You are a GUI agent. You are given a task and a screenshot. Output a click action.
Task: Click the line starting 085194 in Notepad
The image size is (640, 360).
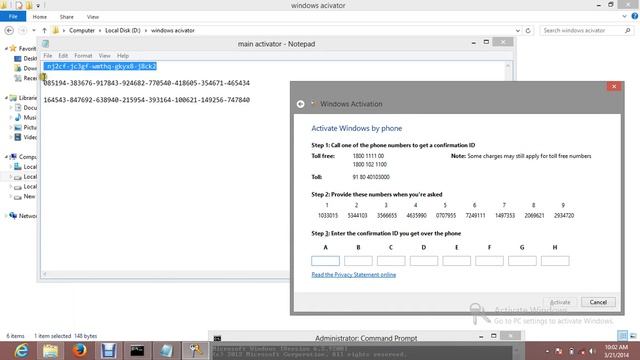pyautogui.click(x=147, y=83)
